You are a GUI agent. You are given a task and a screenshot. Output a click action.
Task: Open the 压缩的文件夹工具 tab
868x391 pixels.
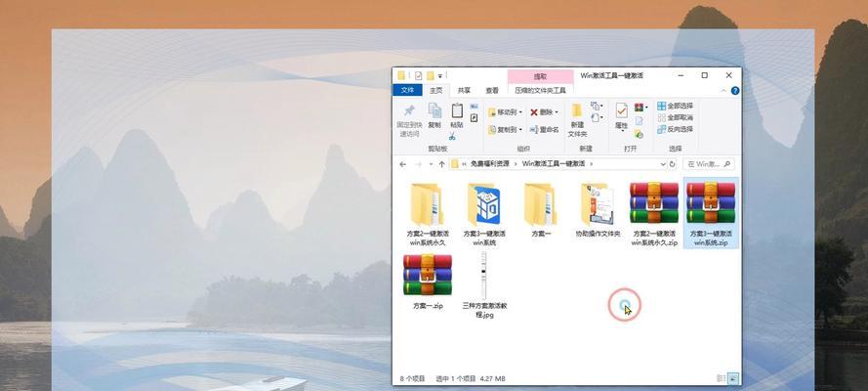point(540,90)
